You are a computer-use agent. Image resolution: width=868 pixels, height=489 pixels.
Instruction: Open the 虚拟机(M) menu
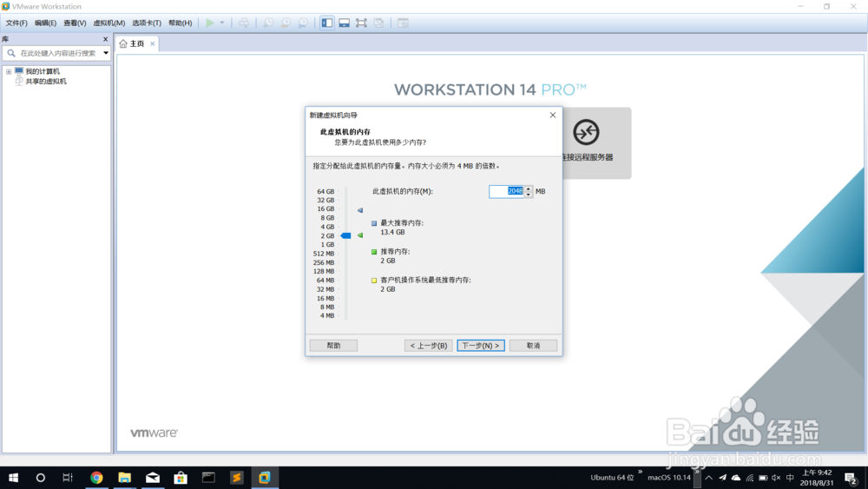tap(109, 23)
